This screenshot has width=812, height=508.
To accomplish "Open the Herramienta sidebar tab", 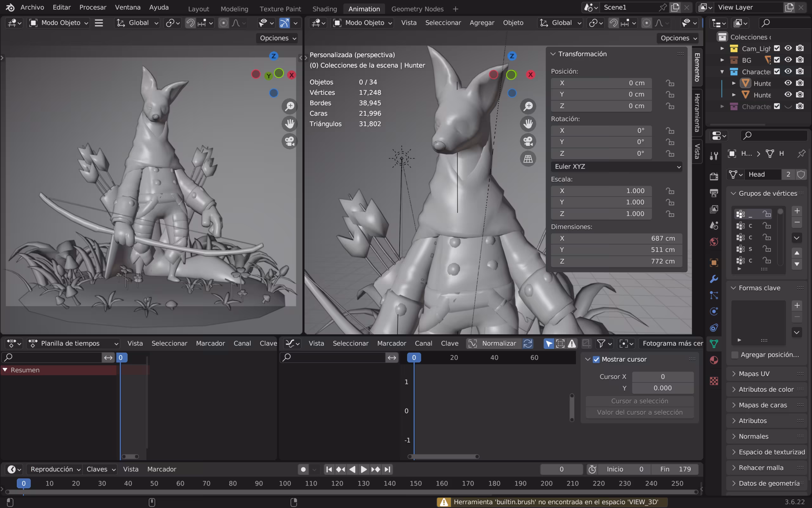I will [x=697, y=113].
